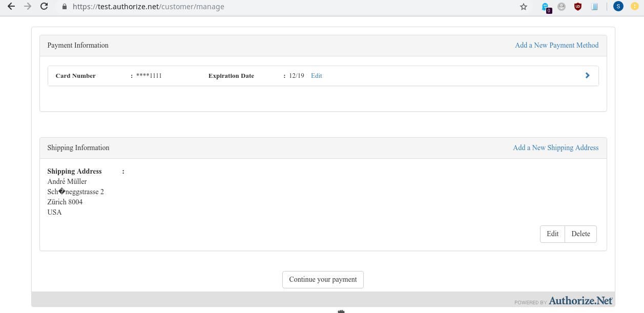Click the reload page icon
Image resolution: width=644 pixels, height=313 pixels.
[44, 7]
